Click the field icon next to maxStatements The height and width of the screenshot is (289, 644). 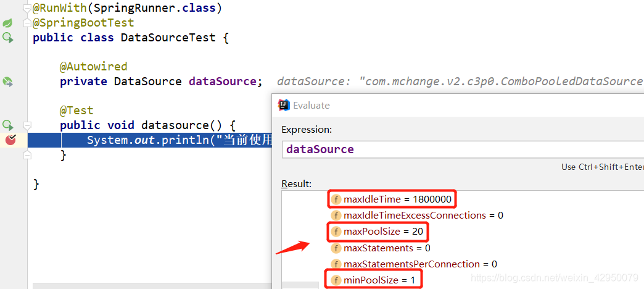[336, 248]
